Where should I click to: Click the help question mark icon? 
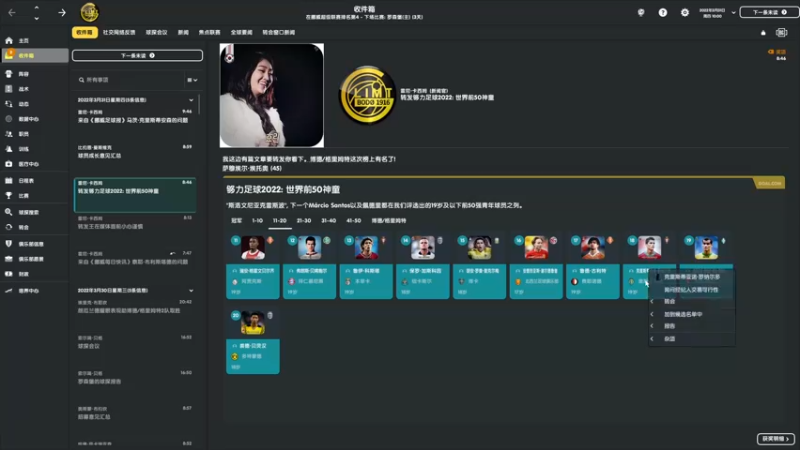(x=663, y=12)
